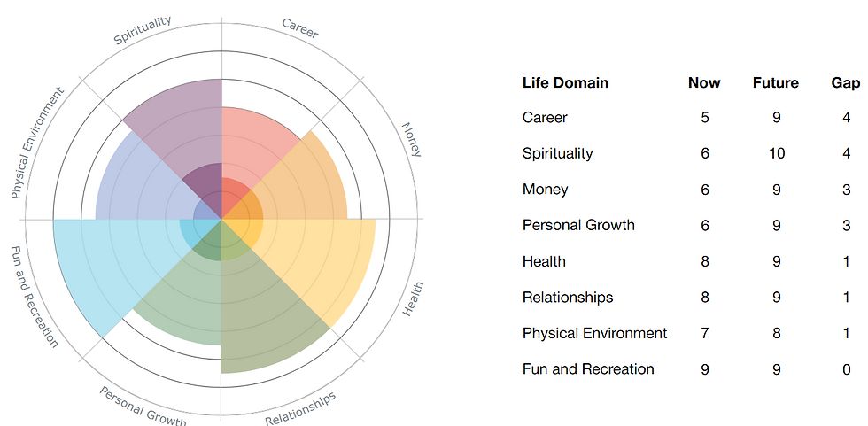The height and width of the screenshot is (426, 868).
Task: Select Fun and Recreation's Gap value 0
Action: click(847, 369)
